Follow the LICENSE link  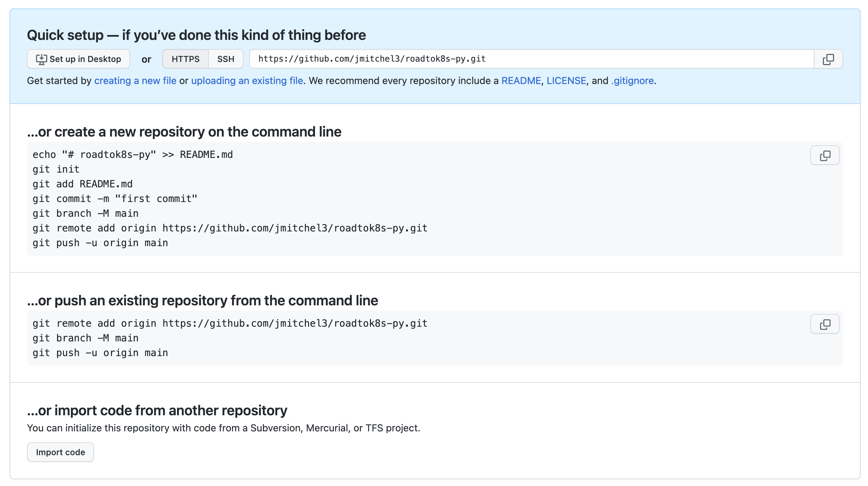click(566, 81)
